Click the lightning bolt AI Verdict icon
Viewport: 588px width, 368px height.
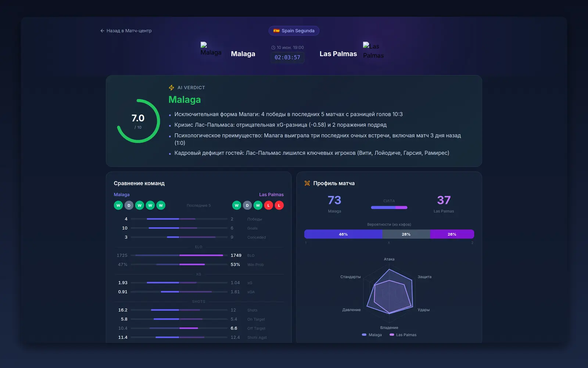point(171,87)
